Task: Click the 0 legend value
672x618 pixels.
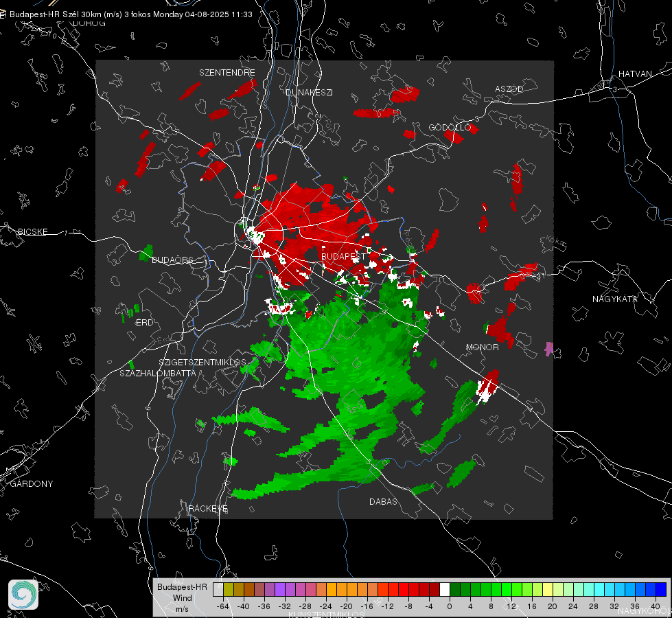Action: (x=450, y=606)
